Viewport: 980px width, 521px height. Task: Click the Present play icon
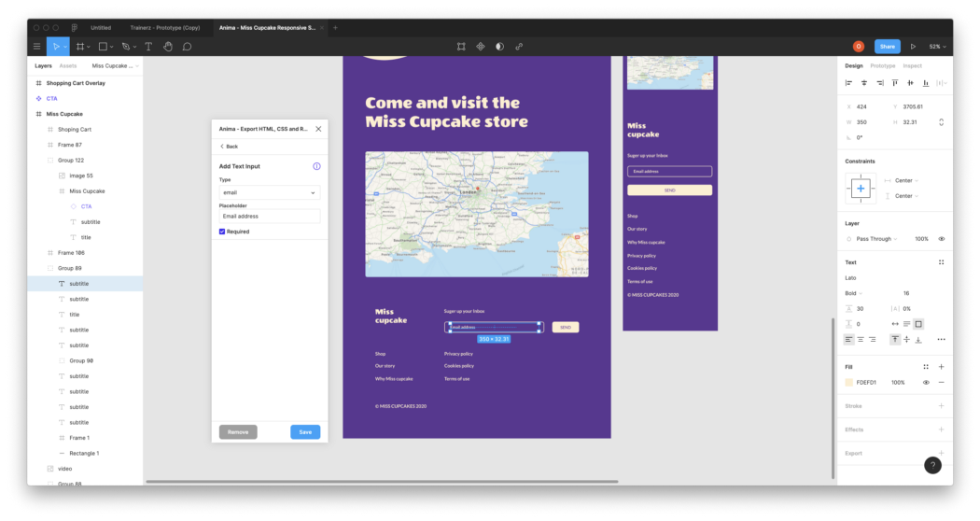(x=913, y=47)
